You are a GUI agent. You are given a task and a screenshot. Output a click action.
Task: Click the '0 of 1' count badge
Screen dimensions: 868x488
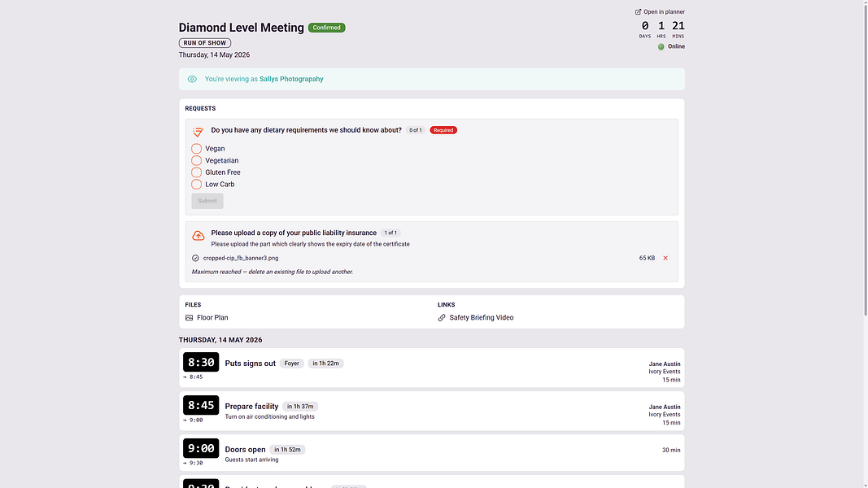416,130
